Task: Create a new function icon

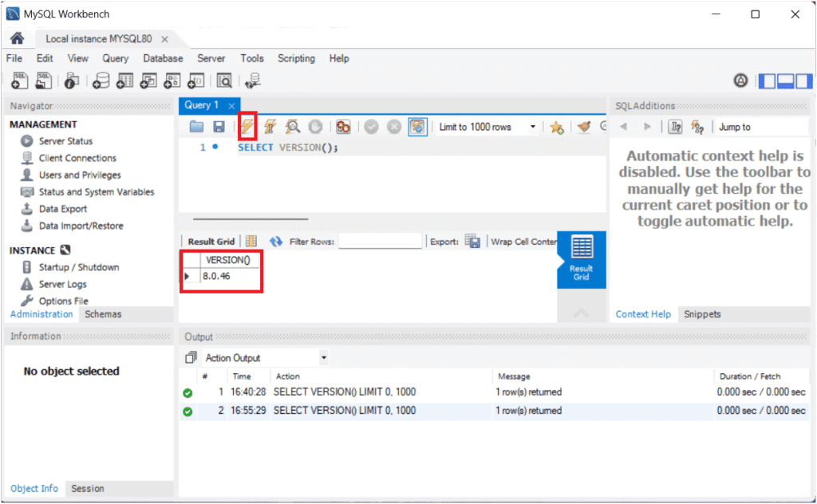Action: point(196,81)
